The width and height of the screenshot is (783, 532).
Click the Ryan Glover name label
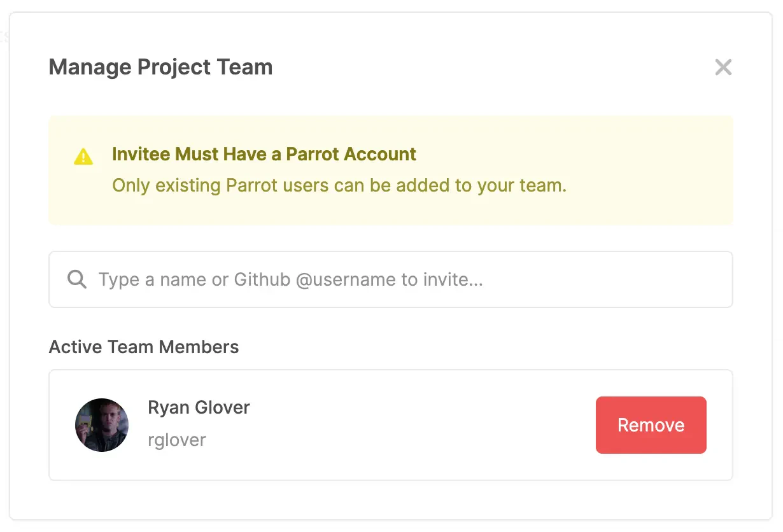click(199, 408)
